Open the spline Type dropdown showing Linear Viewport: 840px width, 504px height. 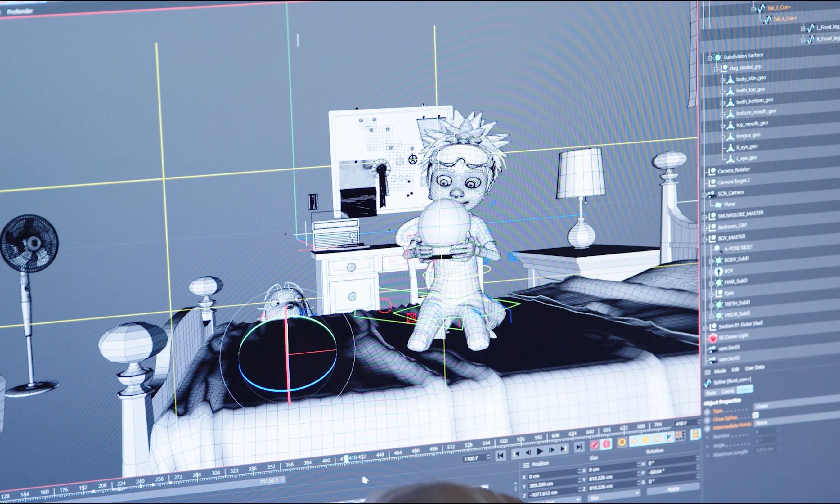[x=797, y=403]
